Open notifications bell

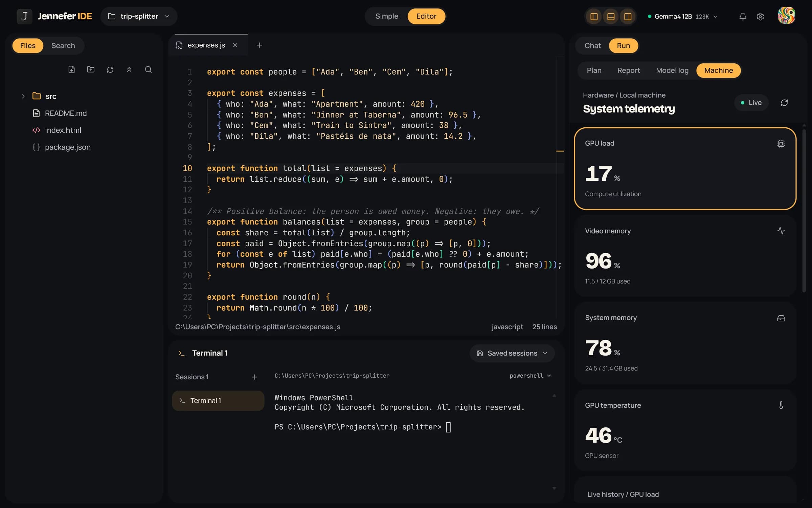[743, 17]
